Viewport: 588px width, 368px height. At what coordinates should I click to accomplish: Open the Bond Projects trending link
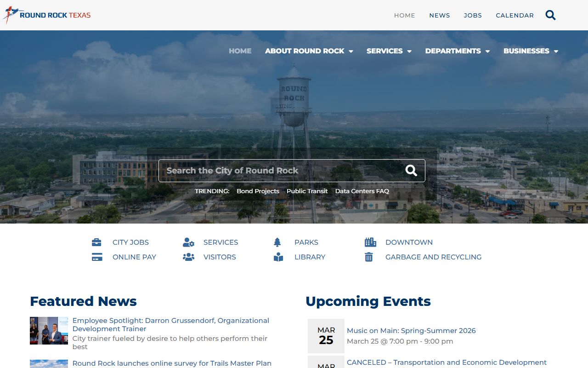258,191
